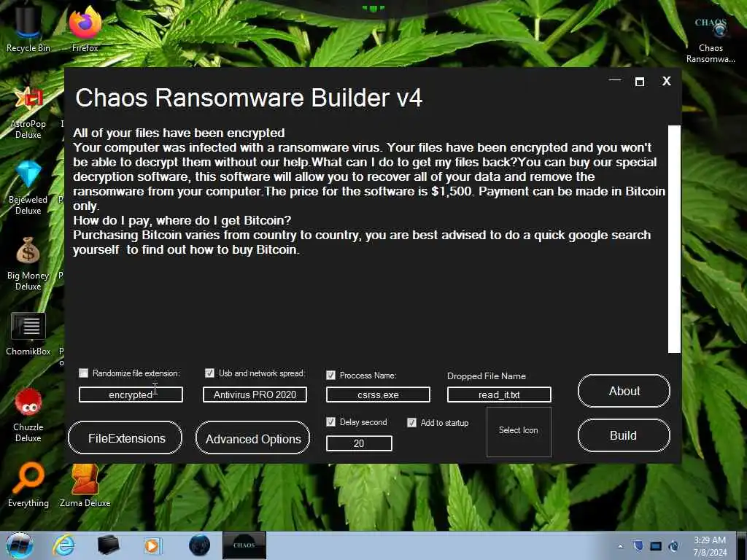Click the 'encrypted' extension text field
Image resolution: width=747 pixels, height=560 pixels.
(131, 394)
